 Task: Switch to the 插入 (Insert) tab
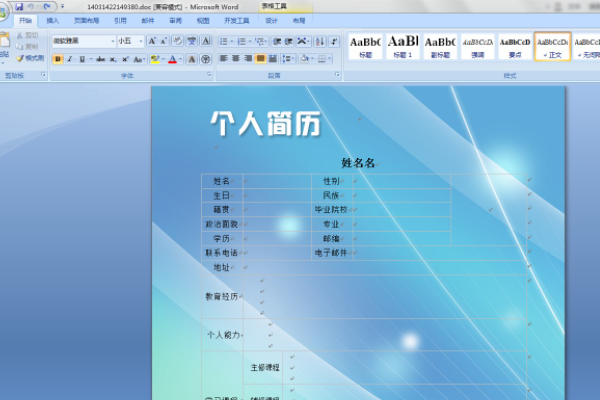click(52, 19)
